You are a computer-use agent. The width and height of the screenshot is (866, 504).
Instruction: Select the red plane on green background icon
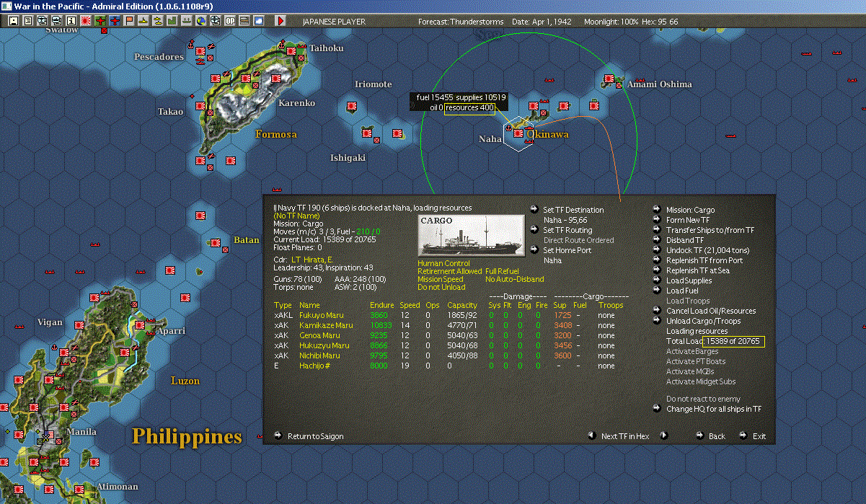coord(100,21)
